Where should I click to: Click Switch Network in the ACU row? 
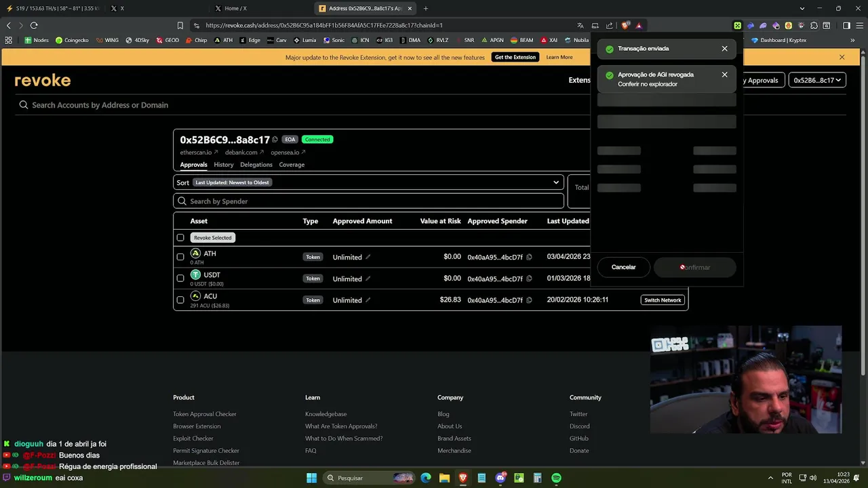[663, 300]
